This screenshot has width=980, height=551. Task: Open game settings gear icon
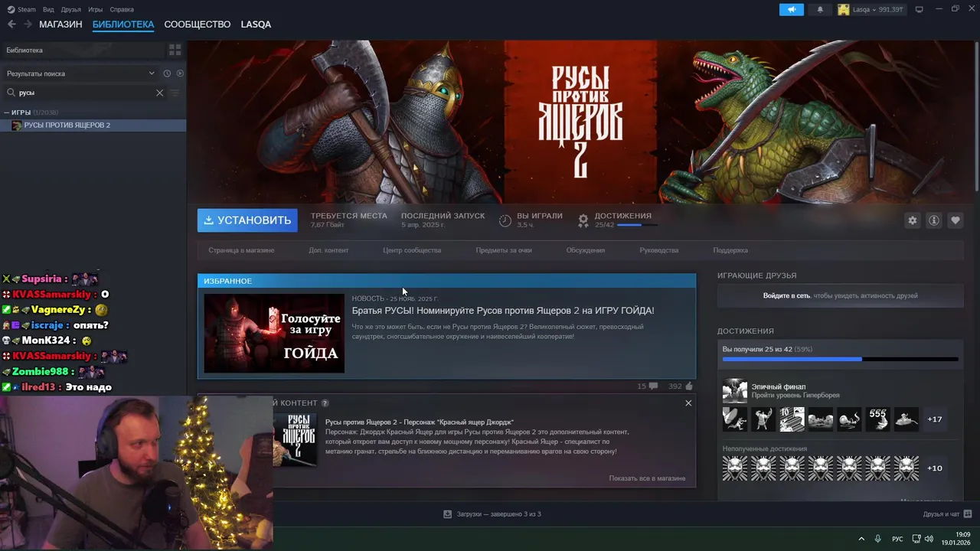[912, 220]
